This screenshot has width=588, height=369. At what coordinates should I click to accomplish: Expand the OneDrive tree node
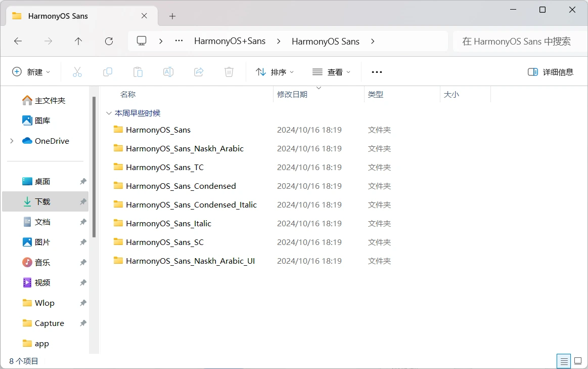pos(12,141)
